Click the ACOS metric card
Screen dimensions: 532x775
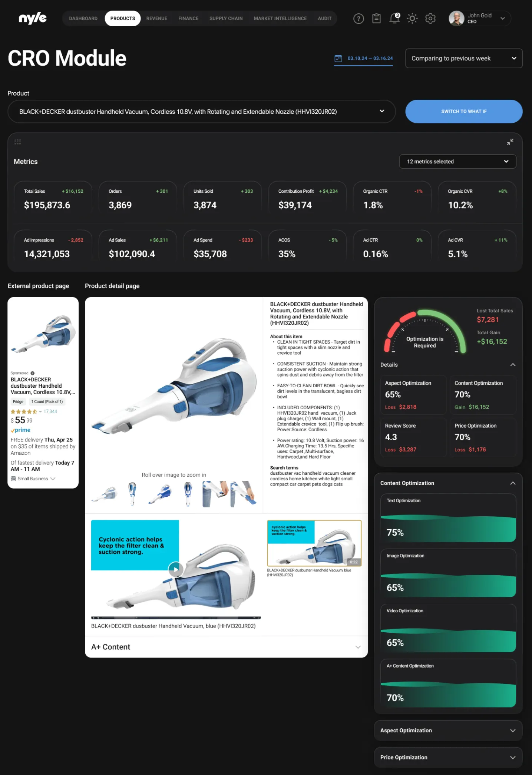coord(308,247)
